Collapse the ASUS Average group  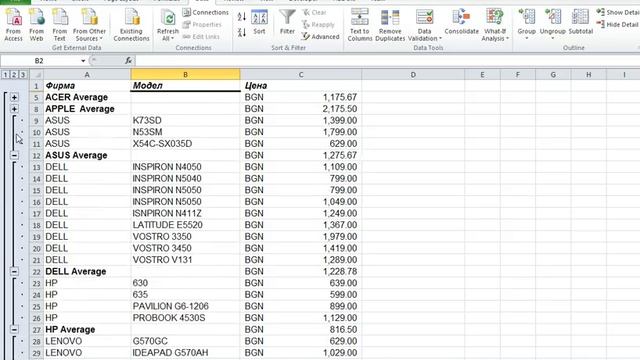point(14,156)
